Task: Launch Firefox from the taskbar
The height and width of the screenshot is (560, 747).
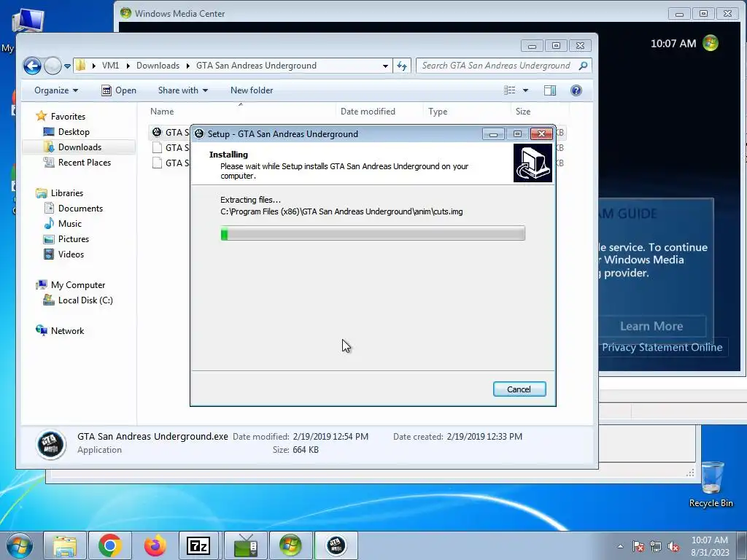Action: pos(155,545)
